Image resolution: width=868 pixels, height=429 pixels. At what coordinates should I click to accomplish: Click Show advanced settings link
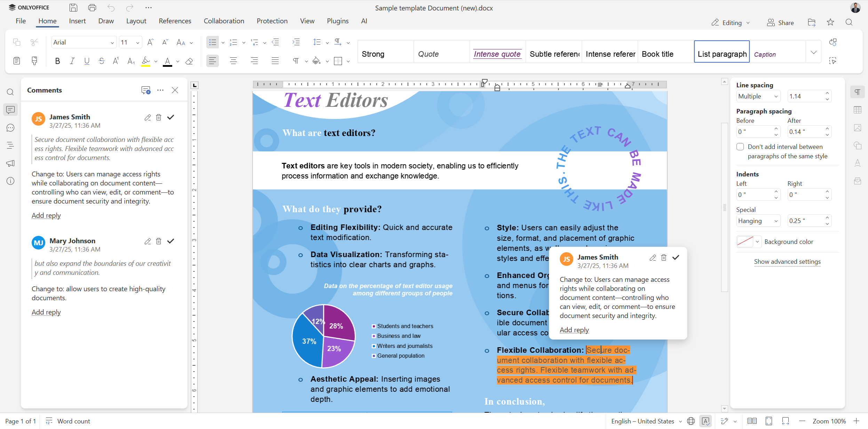click(x=787, y=262)
